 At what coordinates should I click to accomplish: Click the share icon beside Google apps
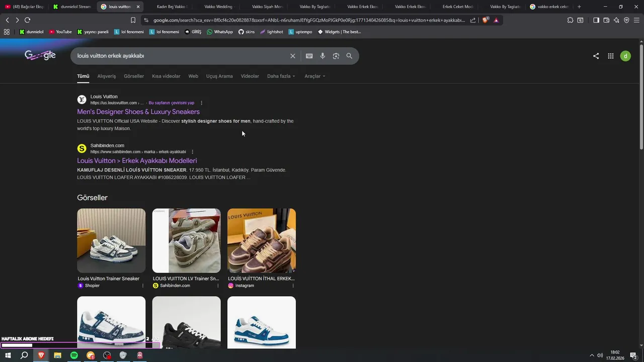click(596, 56)
